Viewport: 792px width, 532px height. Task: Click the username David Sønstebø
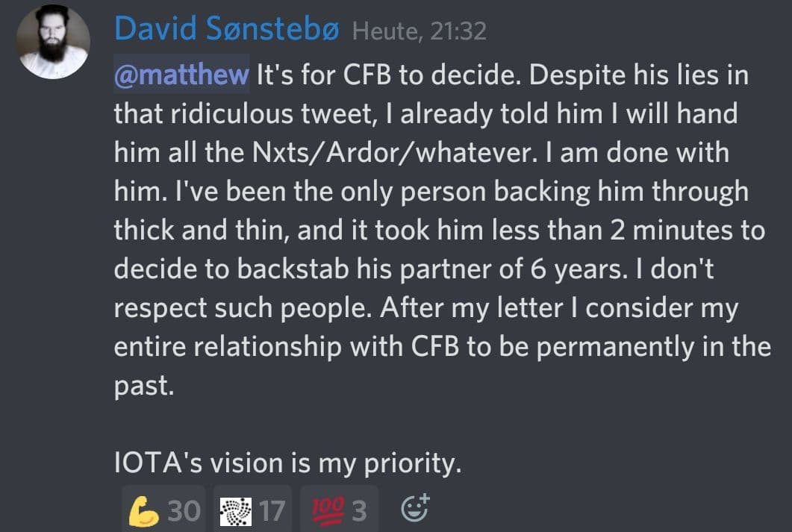[x=227, y=30]
